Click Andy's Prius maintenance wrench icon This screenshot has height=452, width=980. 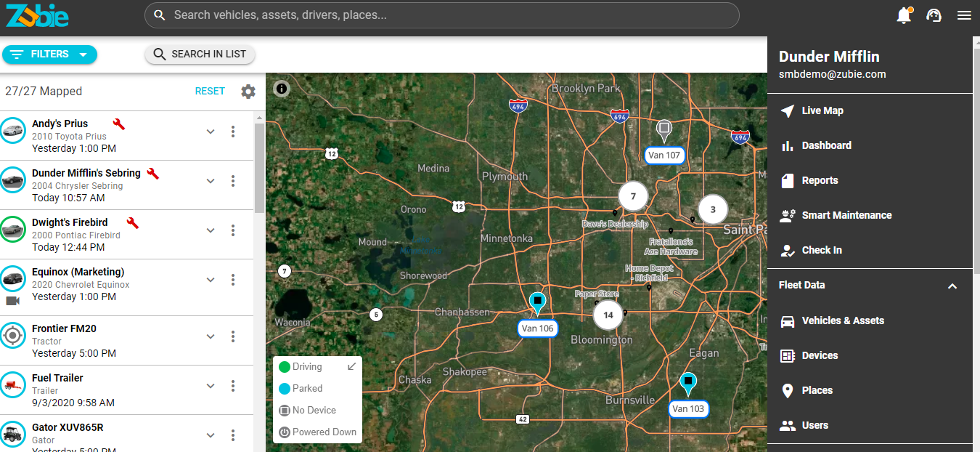point(119,124)
